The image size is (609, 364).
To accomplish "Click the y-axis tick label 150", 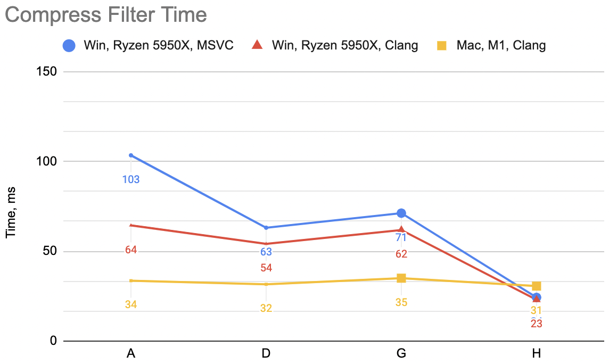I will click(x=47, y=71).
